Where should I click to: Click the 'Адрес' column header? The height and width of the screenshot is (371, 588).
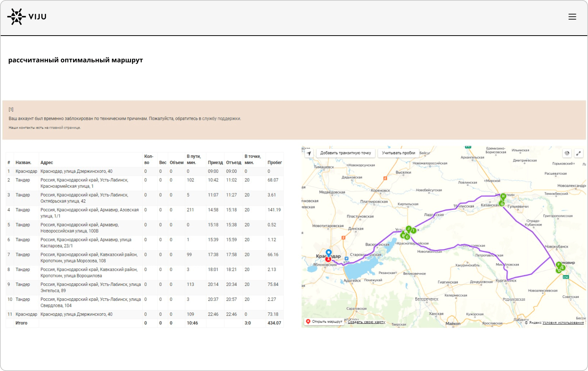coord(47,163)
